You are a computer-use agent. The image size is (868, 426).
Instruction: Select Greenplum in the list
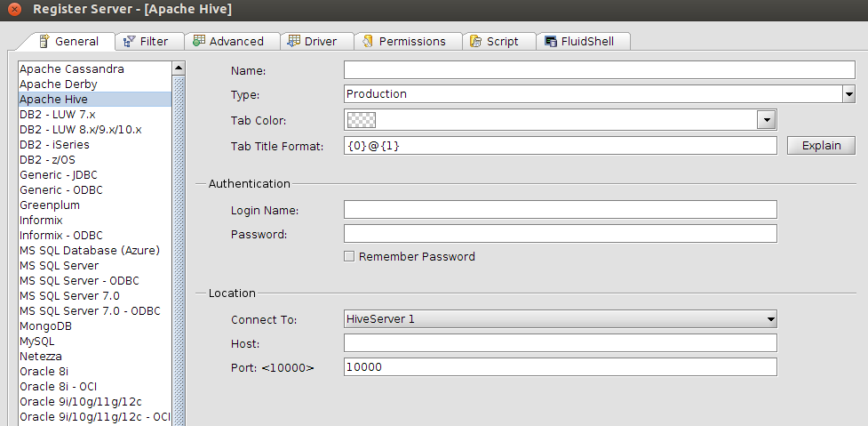click(x=95, y=205)
